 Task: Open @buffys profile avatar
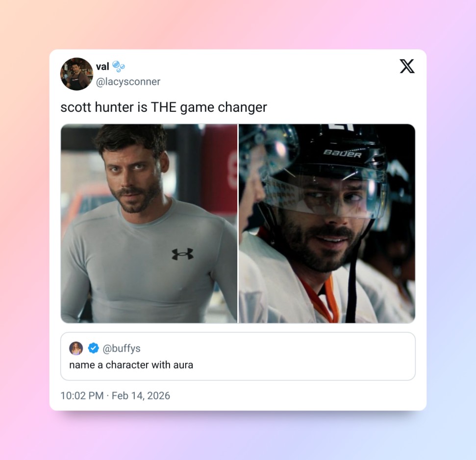coord(76,348)
